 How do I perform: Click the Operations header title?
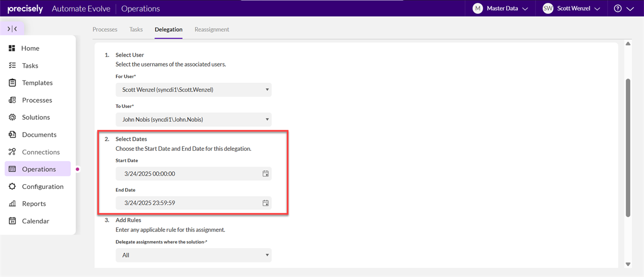tap(141, 9)
